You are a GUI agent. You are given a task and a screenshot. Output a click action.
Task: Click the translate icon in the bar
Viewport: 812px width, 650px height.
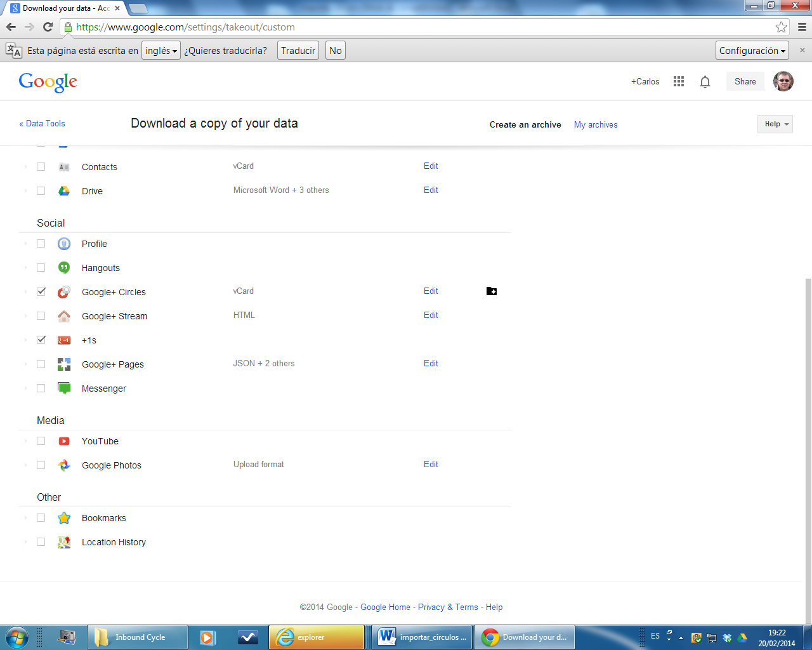tap(13, 50)
